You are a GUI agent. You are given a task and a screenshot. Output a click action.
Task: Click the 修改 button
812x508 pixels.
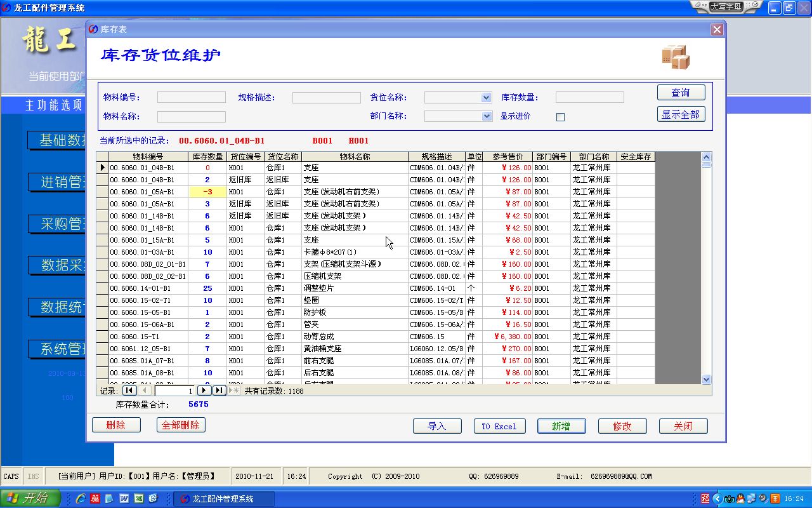(x=622, y=426)
